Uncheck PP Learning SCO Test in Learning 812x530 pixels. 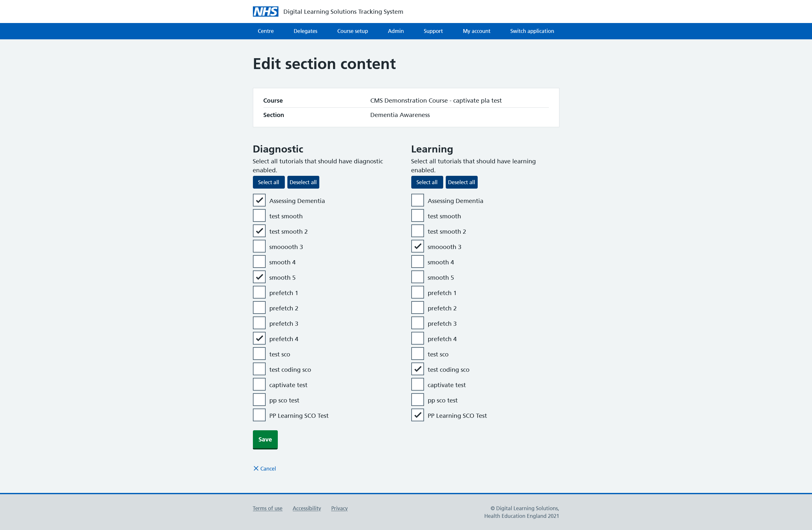[x=417, y=415]
